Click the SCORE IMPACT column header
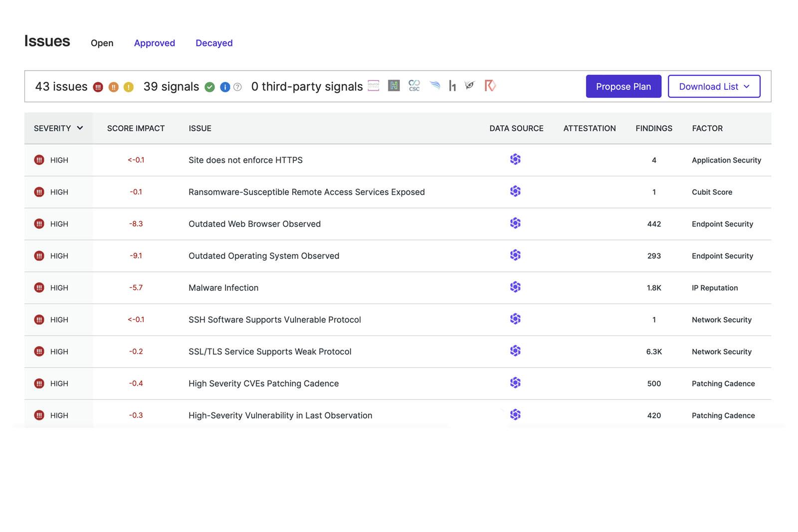 click(136, 128)
